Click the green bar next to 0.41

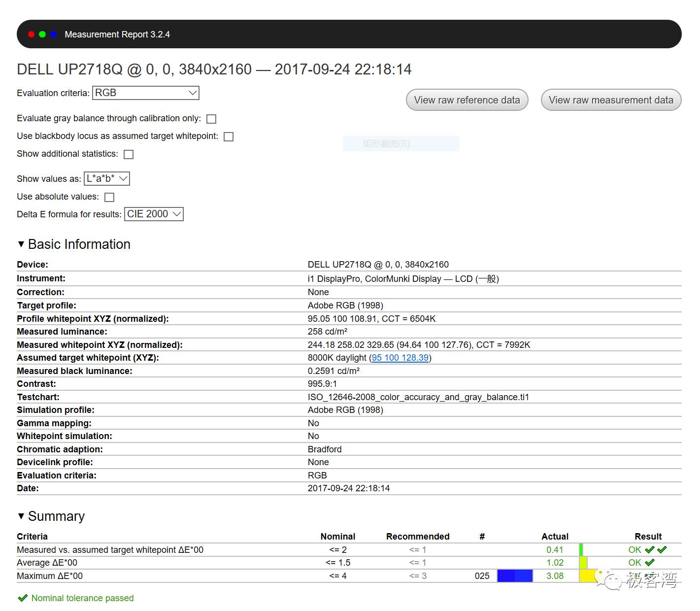(x=581, y=549)
